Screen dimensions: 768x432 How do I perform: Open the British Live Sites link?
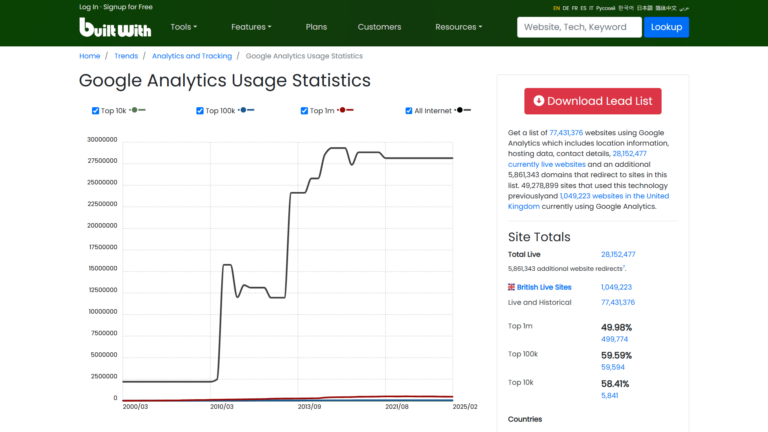(544, 287)
